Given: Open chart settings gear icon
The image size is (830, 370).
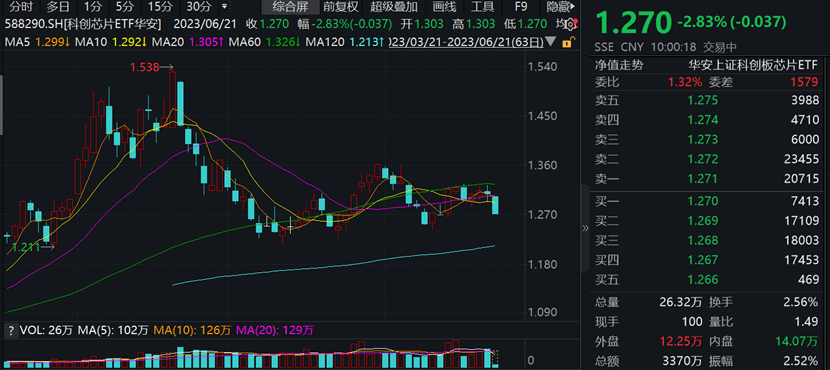Looking at the screenshot, I should 569,25.
